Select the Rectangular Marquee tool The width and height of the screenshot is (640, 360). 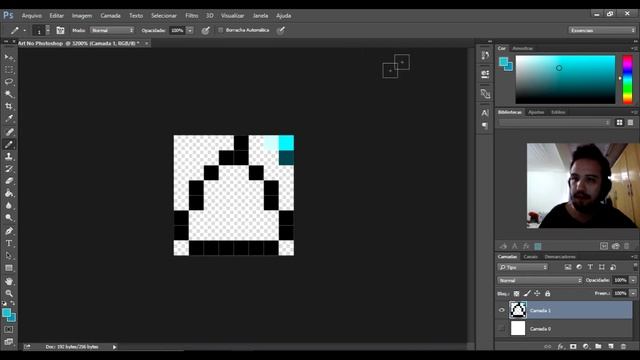click(9, 70)
